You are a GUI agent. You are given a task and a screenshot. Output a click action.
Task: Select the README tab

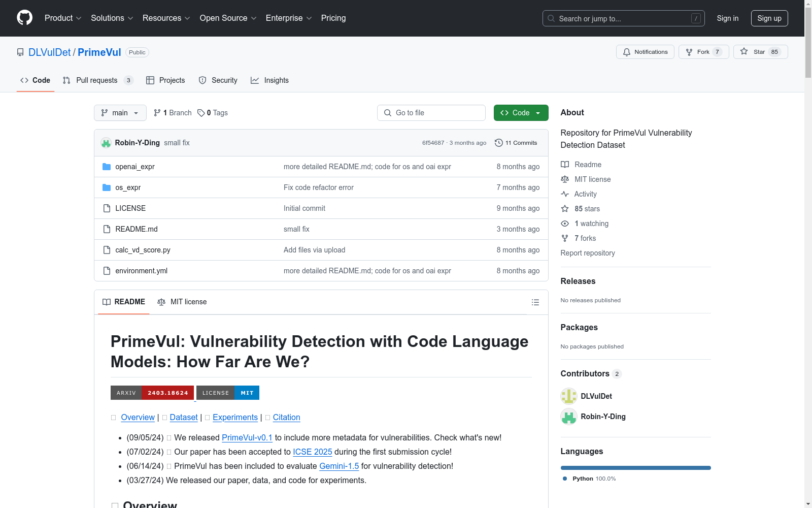pos(124,302)
